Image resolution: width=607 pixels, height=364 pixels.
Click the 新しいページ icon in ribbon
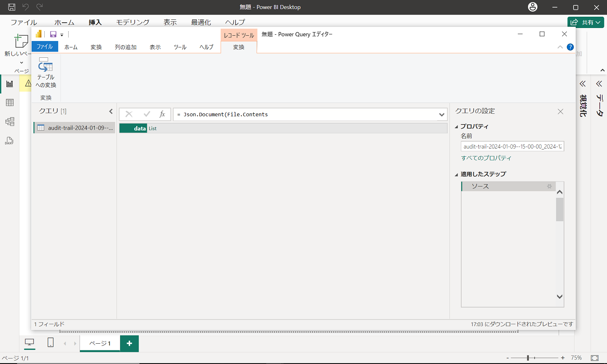pos(21,42)
